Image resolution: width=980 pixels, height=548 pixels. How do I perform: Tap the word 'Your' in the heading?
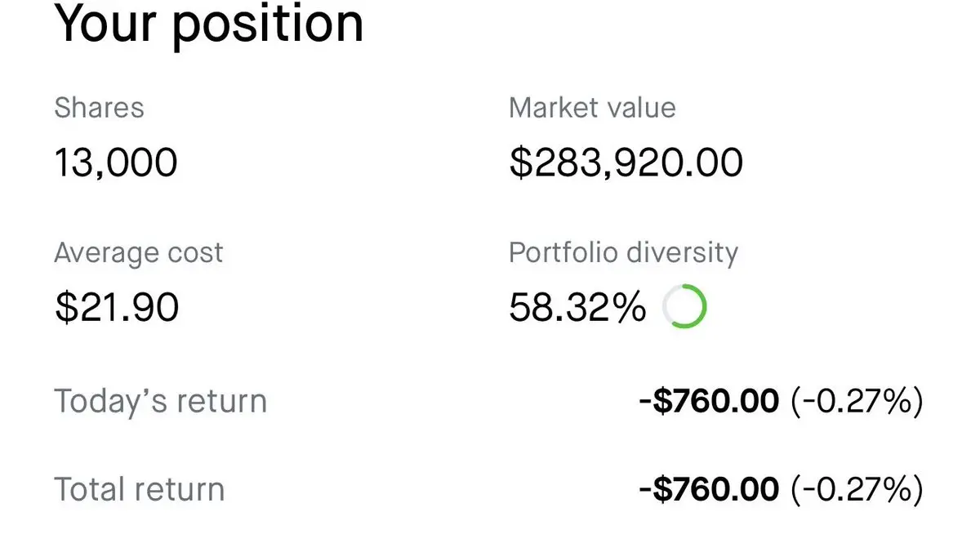105,23
